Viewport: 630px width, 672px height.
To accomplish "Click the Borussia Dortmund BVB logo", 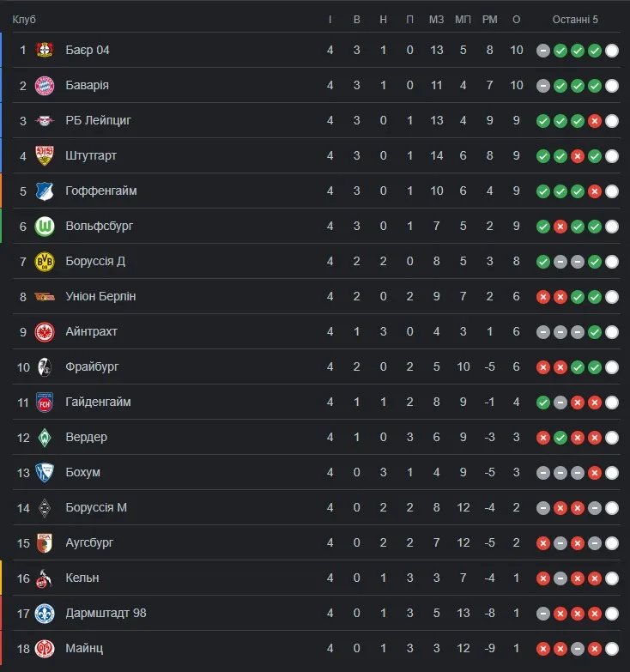I will pos(45,261).
